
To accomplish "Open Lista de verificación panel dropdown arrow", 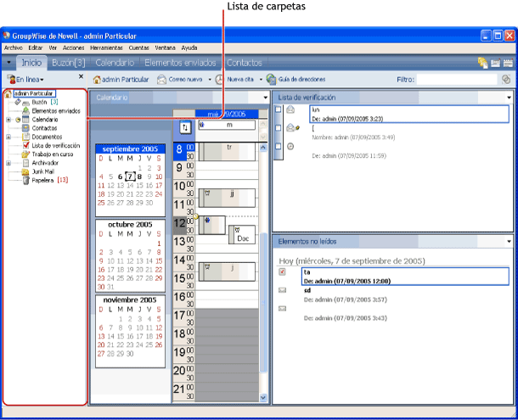I will [509, 98].
